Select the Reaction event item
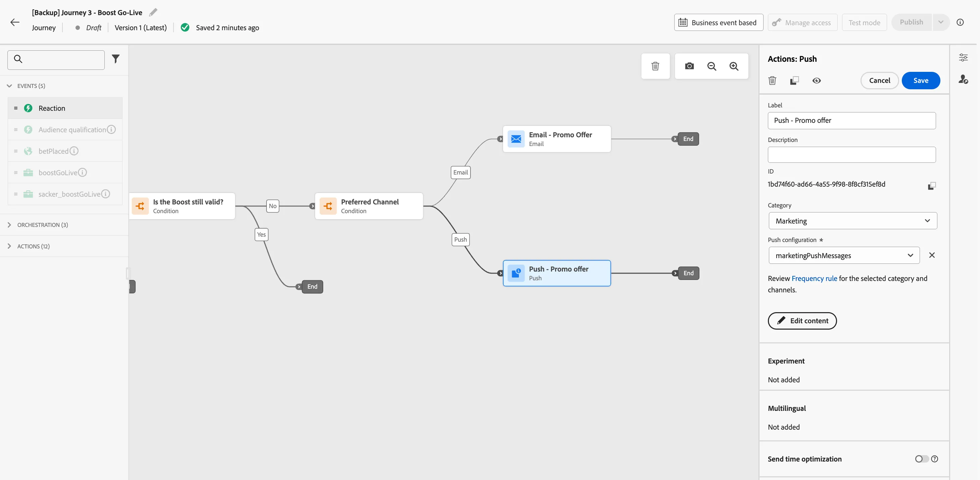 (x=65, y=108)
